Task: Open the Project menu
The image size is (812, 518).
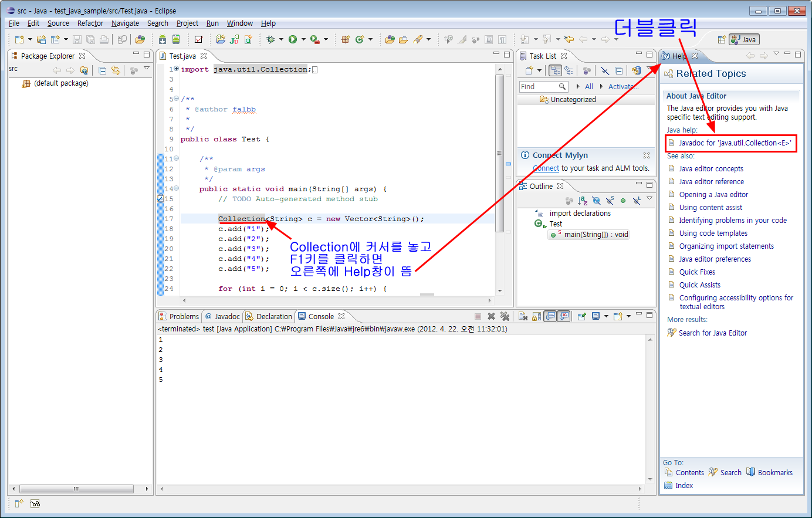Action: tap(187, 23)
